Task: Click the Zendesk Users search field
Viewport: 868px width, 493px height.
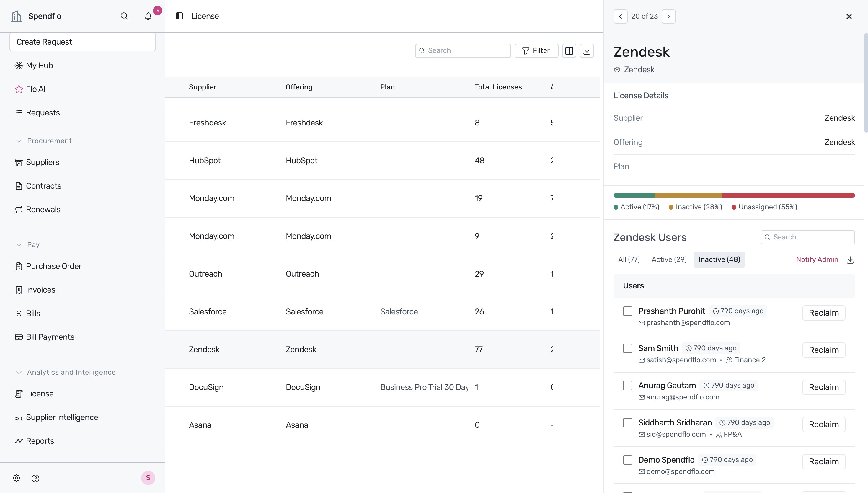Action: [807, 237]
